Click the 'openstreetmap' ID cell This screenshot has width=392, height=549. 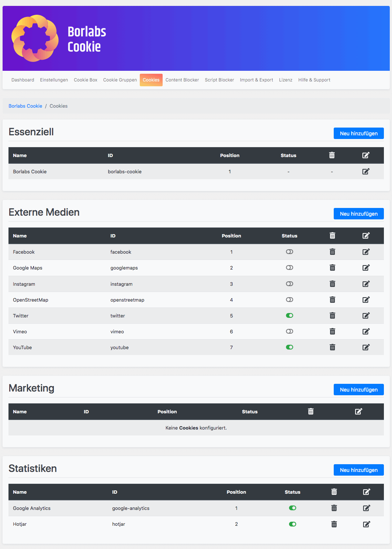127,300
